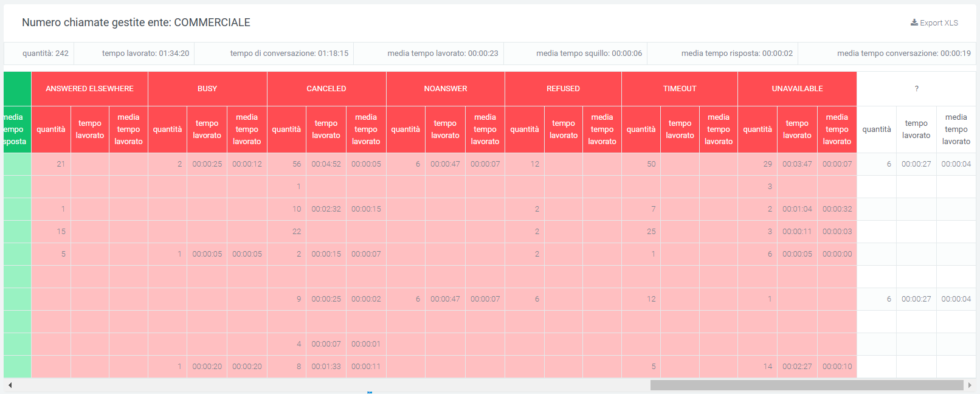Click the CANCELED tempo lavorato cell 00:00:15
This screenshot has width=980, height=394.
pyautogui.click(x=326, y=254)
